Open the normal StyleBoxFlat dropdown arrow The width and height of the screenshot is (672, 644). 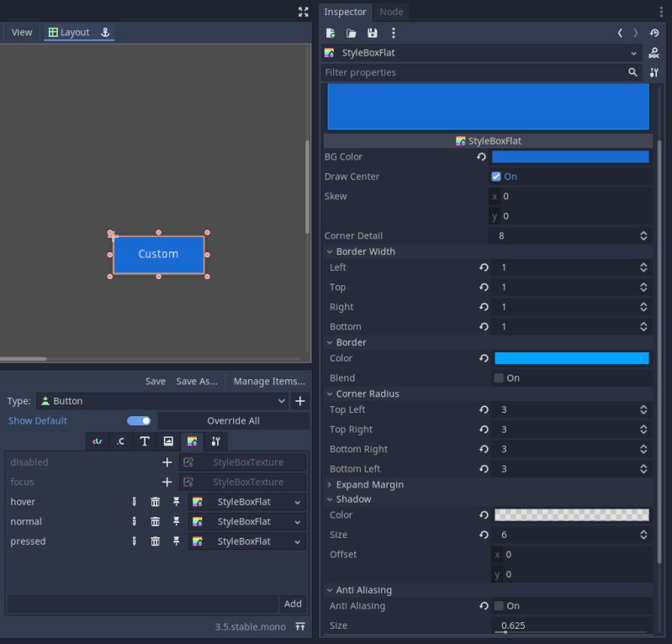pyautogui.click(x=298, y=522)
